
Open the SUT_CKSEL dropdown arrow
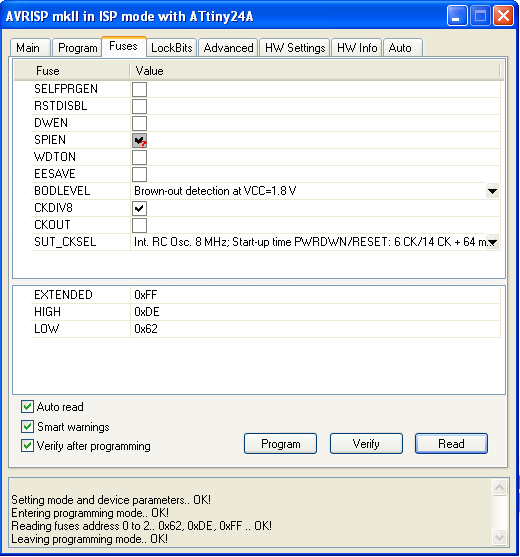click(492, 243)
